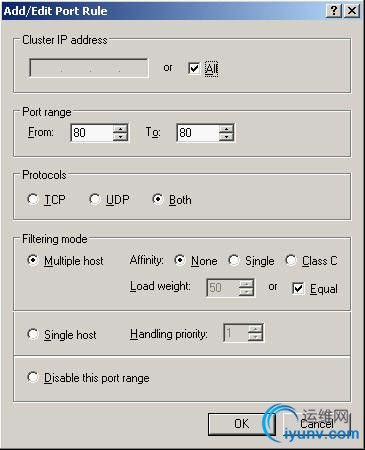Select the UDP protocol radio button

(x=95, y=199)
